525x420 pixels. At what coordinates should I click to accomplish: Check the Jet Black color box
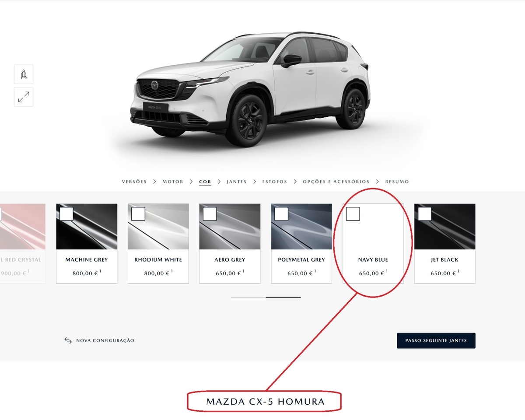pos(425,214)
